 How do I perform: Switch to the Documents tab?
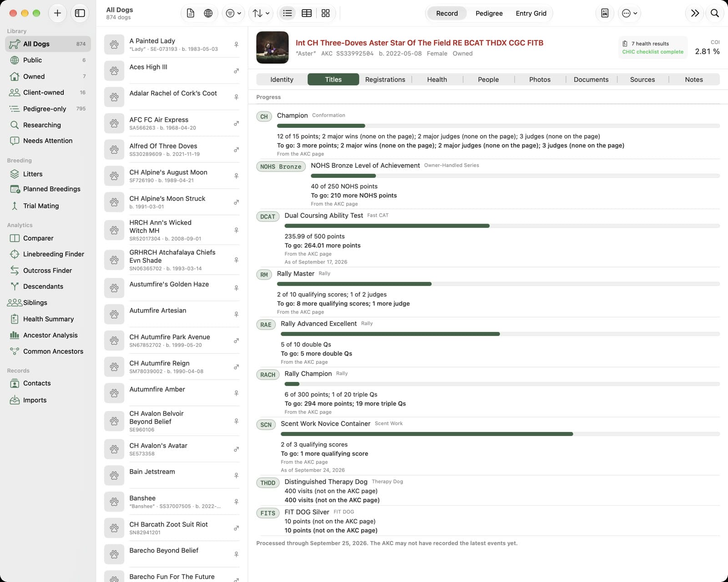[x=591, y=80]
